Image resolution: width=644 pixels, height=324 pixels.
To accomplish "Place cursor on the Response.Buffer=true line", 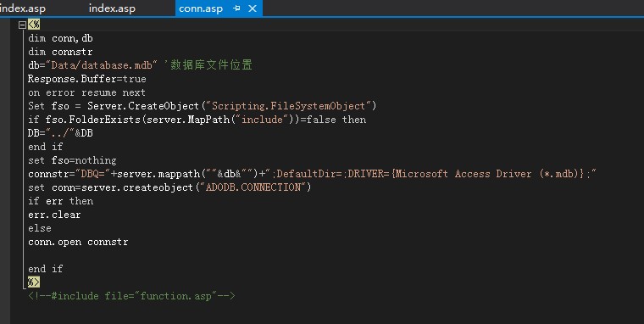I will (87, 79).
